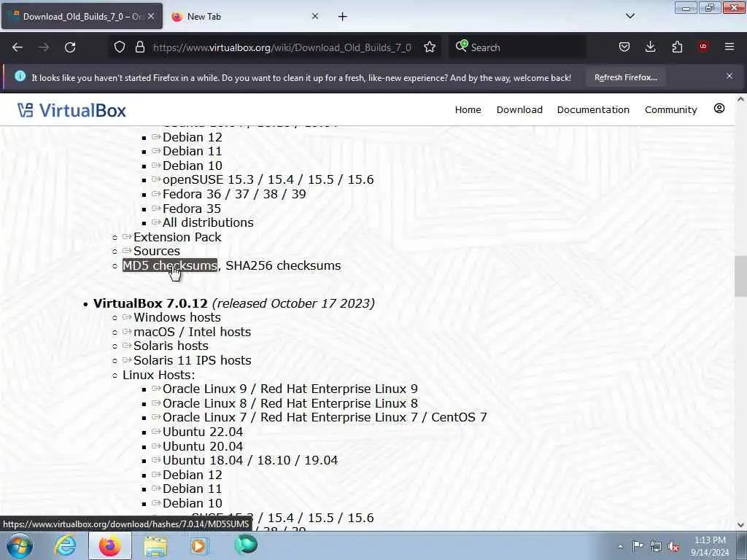Screen dimensions: 747x560
Task: Open a new tab with plus button
Action: click(343, 17)
